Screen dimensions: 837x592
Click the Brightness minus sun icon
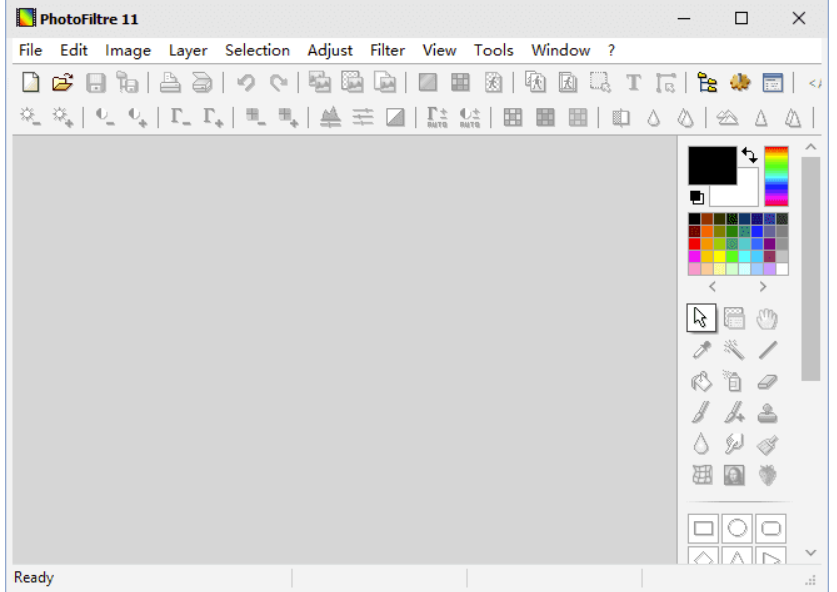[30, 116]
